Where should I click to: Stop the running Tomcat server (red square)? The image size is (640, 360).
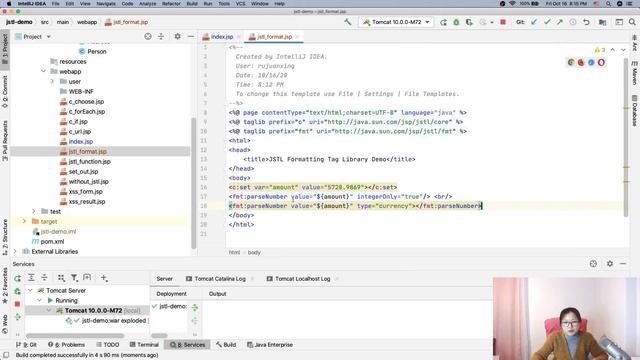[503, 22]
